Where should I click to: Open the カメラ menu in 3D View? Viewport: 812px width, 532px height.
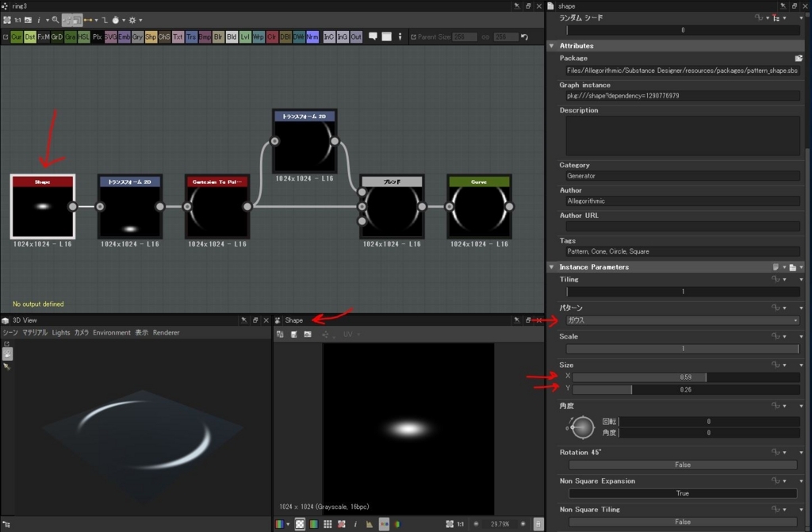(x=82, y=332)
